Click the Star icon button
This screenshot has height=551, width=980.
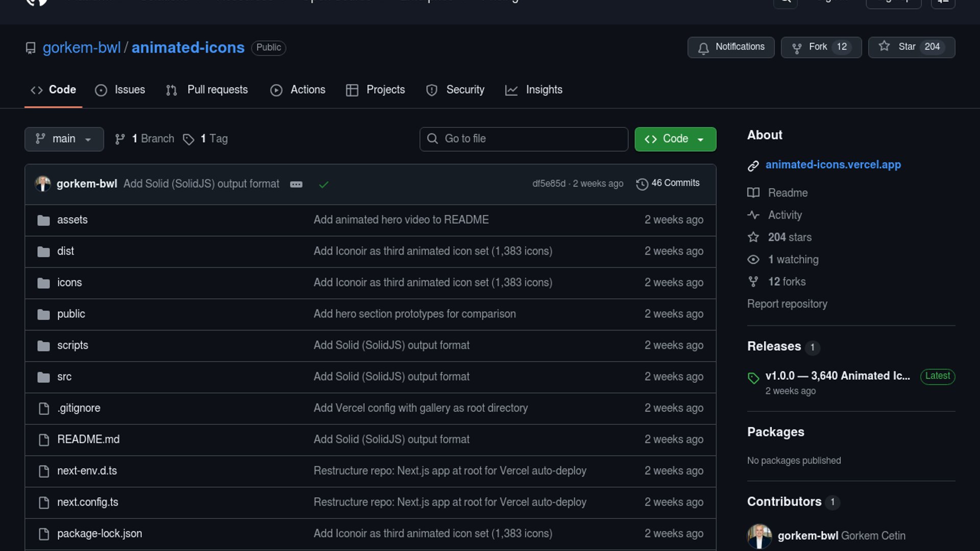(884, 46)
